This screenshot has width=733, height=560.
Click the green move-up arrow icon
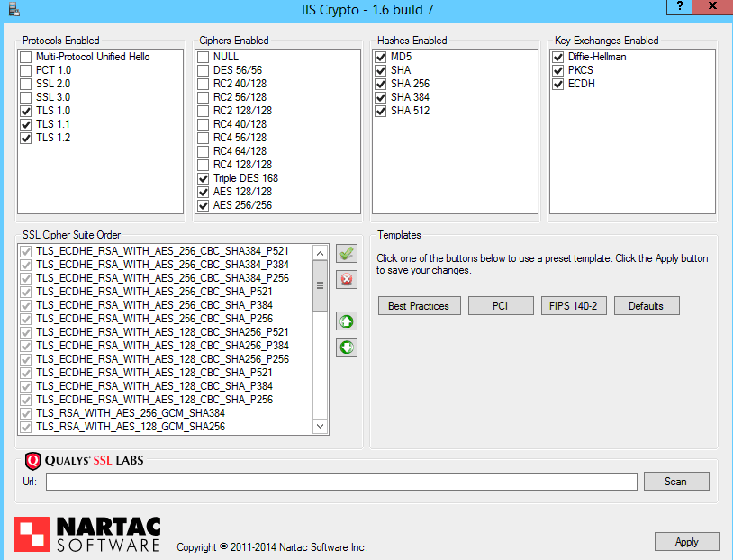click(x=347, y=321)
